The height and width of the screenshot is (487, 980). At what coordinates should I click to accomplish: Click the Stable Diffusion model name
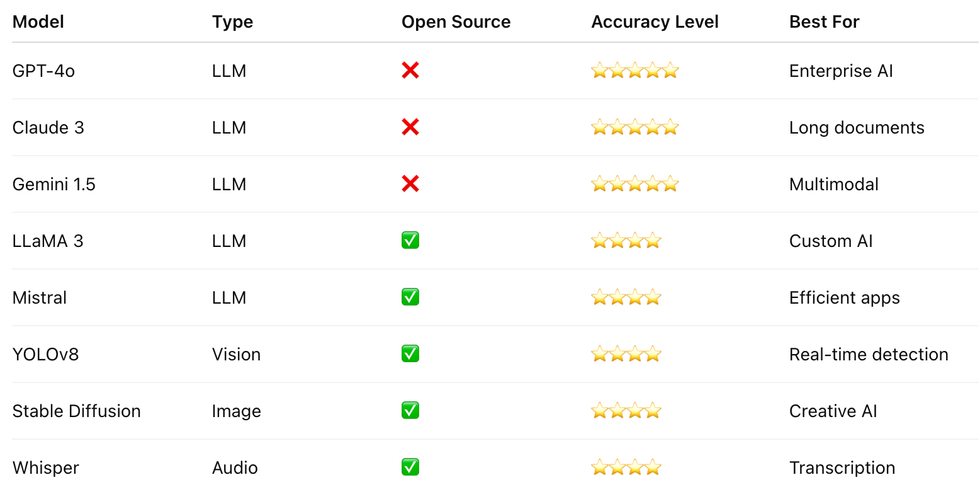77,411
